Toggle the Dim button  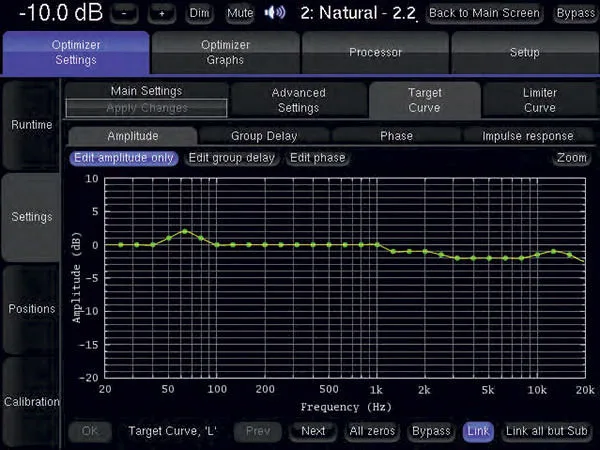click(199, 13)
